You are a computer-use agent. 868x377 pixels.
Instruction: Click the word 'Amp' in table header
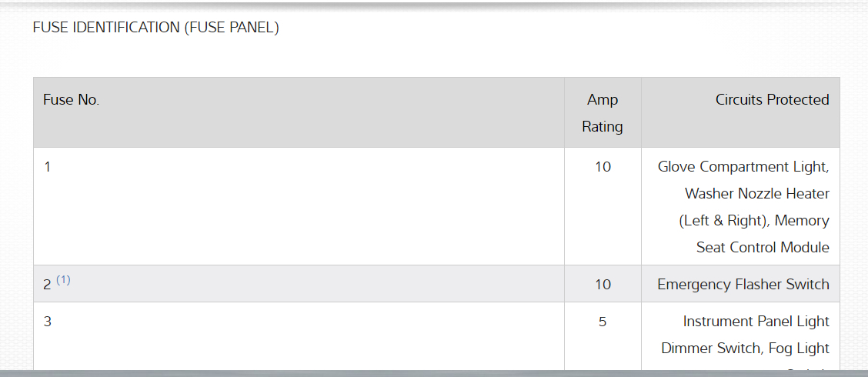click(x=603, y=100)
